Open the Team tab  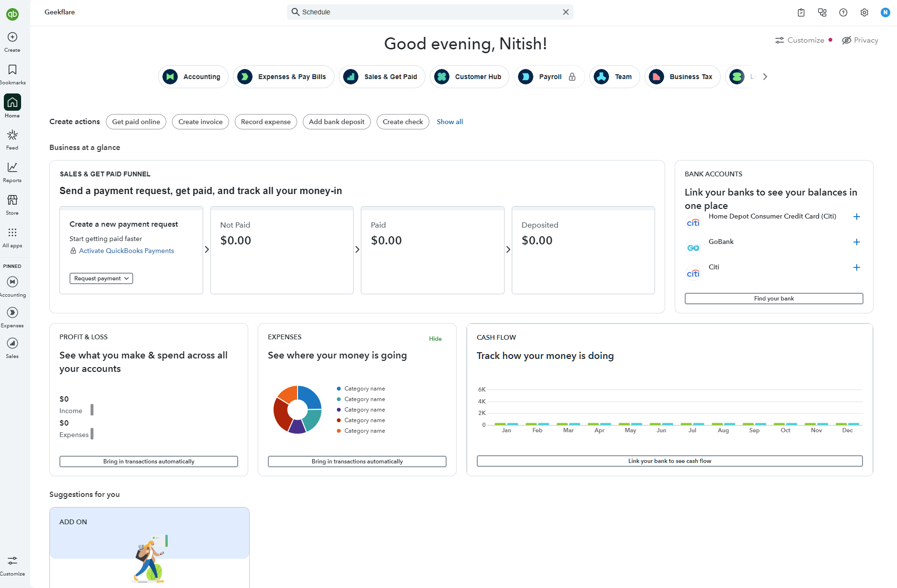pyautogui.click(x=615, y=77)
